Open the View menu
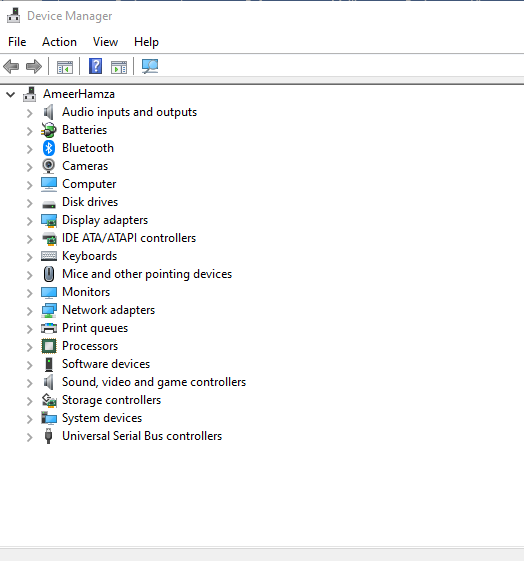 point(105,42)
